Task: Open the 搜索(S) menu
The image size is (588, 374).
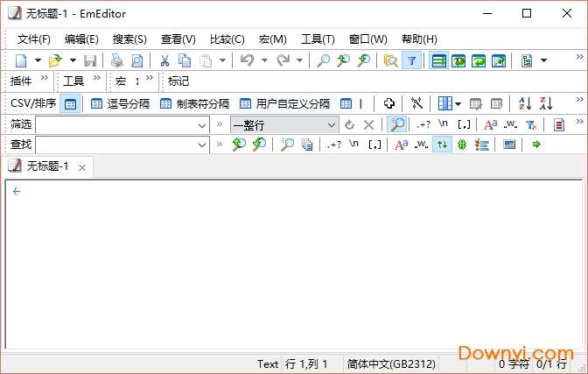Action: pyautogui.click(x=129, y=39)
